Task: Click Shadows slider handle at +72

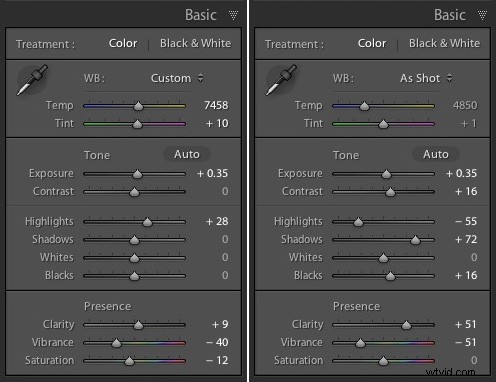Action: click(x=415, y=240)
